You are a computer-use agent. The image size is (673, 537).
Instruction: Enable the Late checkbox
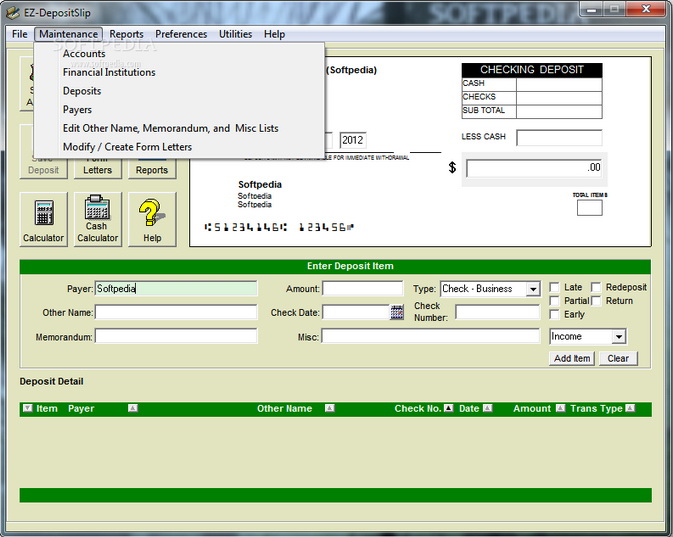(x=554, y=288)
